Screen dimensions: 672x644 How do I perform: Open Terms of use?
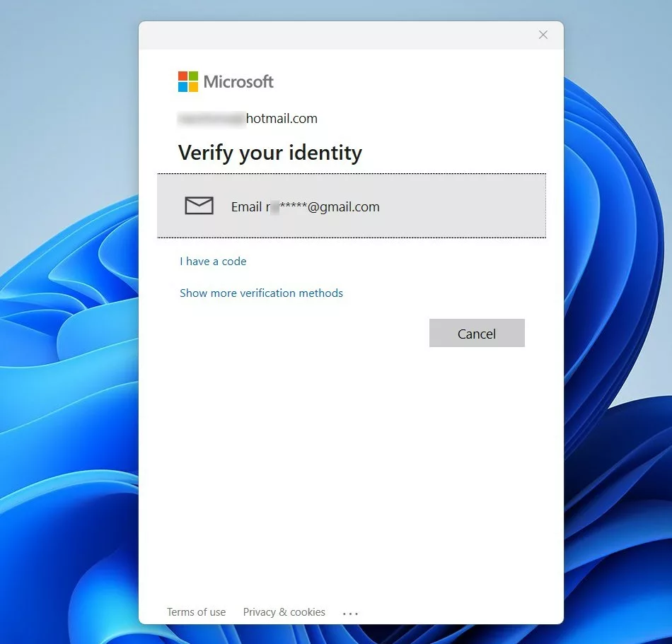point(196,612)
